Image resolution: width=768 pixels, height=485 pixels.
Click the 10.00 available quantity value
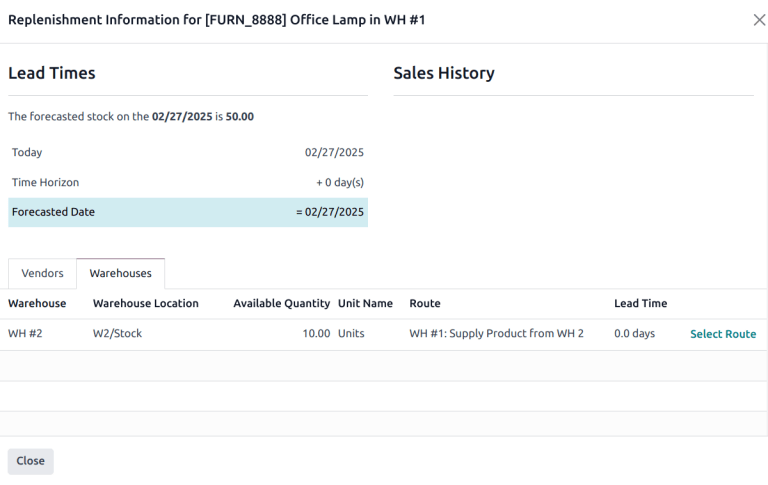click(315, 333)
